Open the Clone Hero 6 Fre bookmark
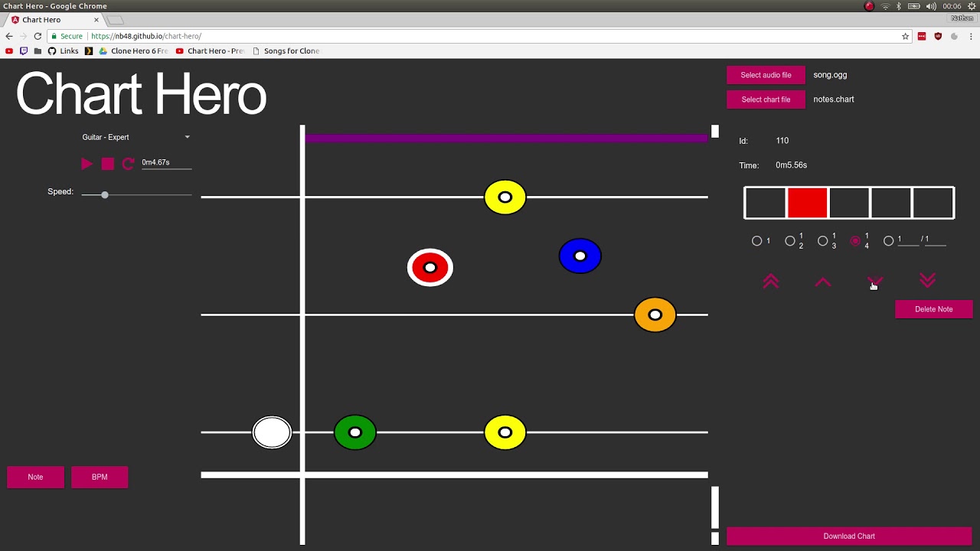Viewport: 980px width, 551px height. tap(133, 51)
